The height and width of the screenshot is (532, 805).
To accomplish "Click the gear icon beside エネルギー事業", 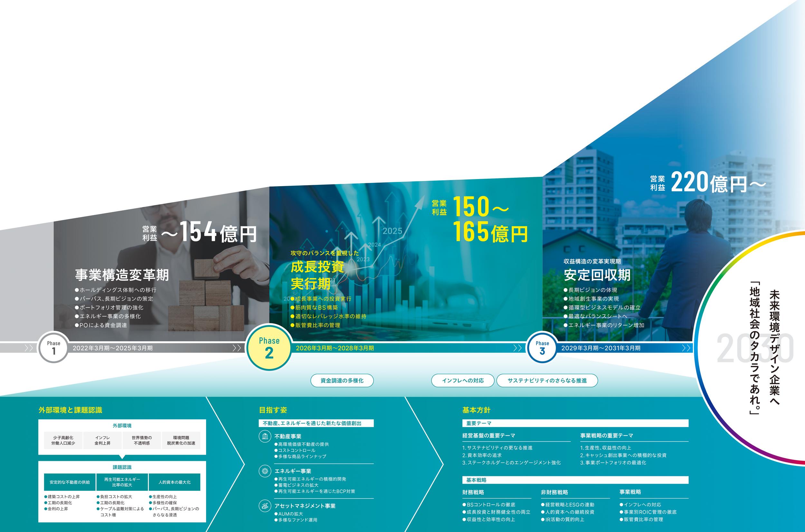I will point(265,471).
